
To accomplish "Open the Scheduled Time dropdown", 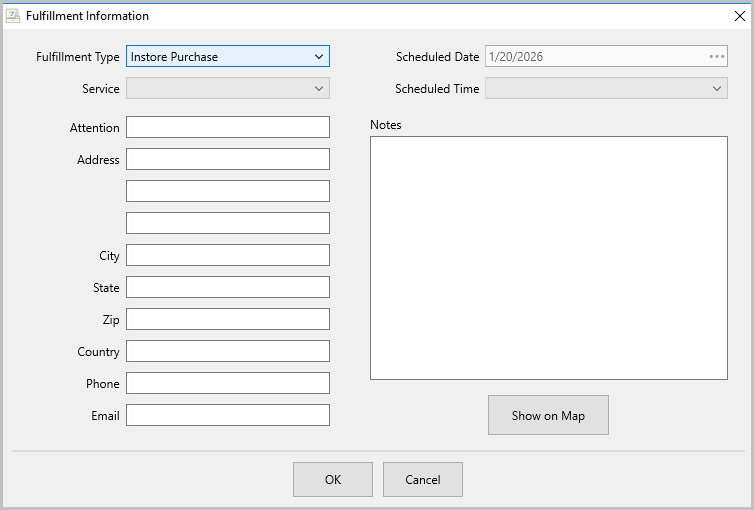I will 606,88.
